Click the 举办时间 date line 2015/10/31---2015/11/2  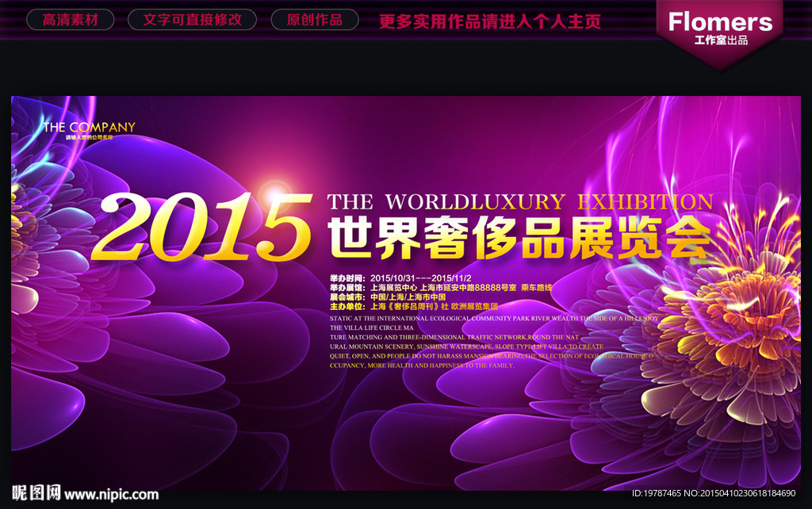coord(400,278)
